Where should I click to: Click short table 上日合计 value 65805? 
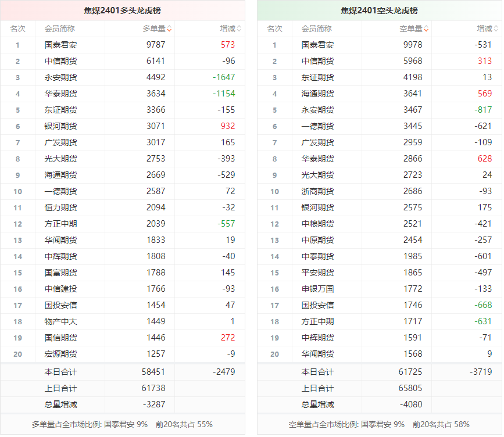click(410, 389)
